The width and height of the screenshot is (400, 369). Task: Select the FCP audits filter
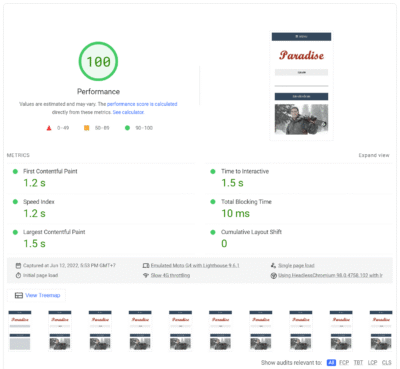(x=344, y=362)
